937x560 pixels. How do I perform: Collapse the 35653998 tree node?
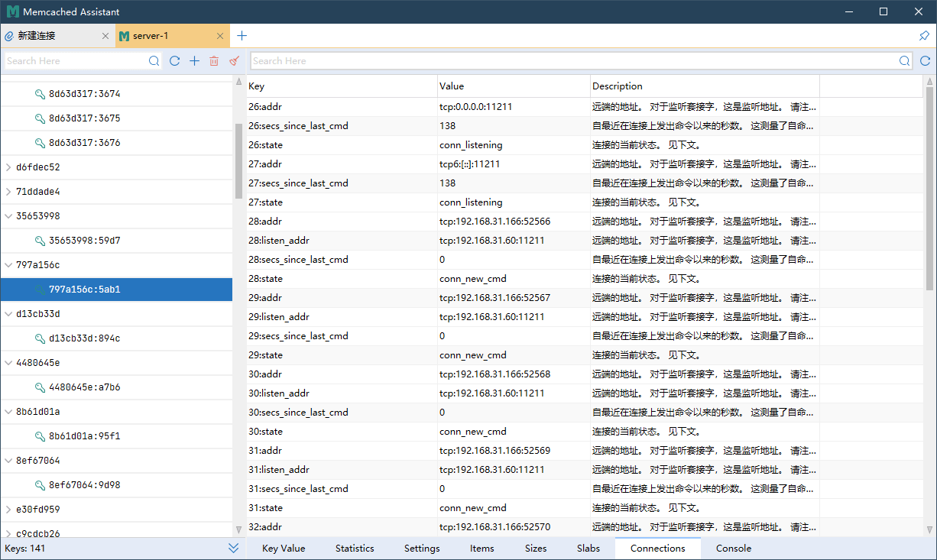[x=8, y=216]
